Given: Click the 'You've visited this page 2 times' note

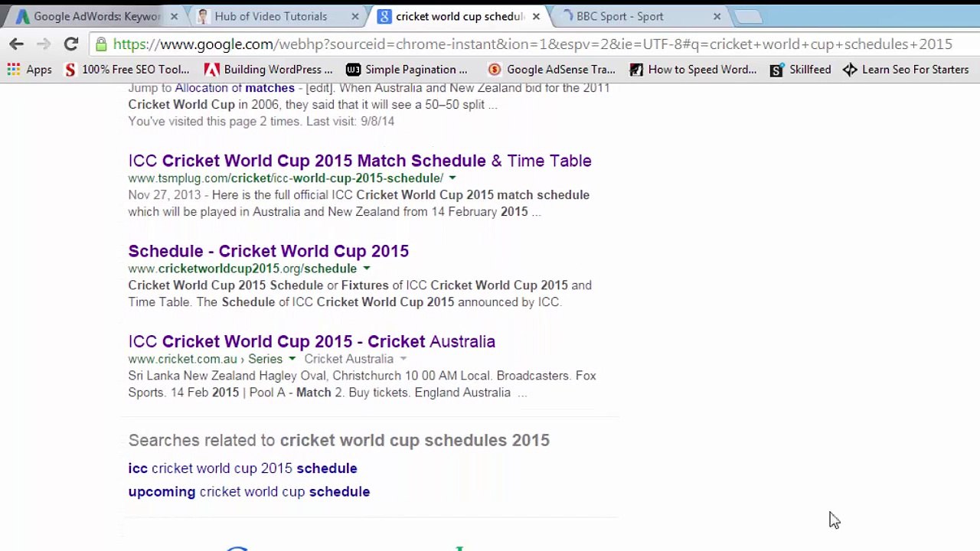Looking at the screenshot, I should 261,121.
